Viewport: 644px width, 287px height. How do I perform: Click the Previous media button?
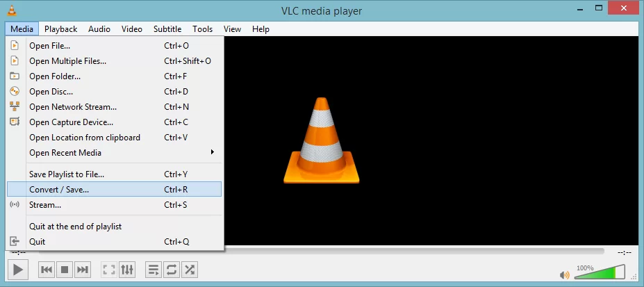click(x=47, y=270)
